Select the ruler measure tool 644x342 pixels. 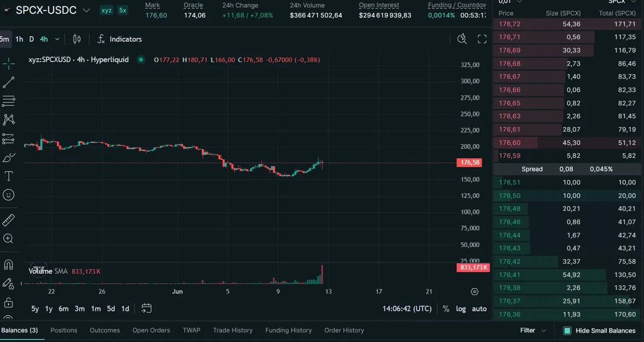pos(9,220)
